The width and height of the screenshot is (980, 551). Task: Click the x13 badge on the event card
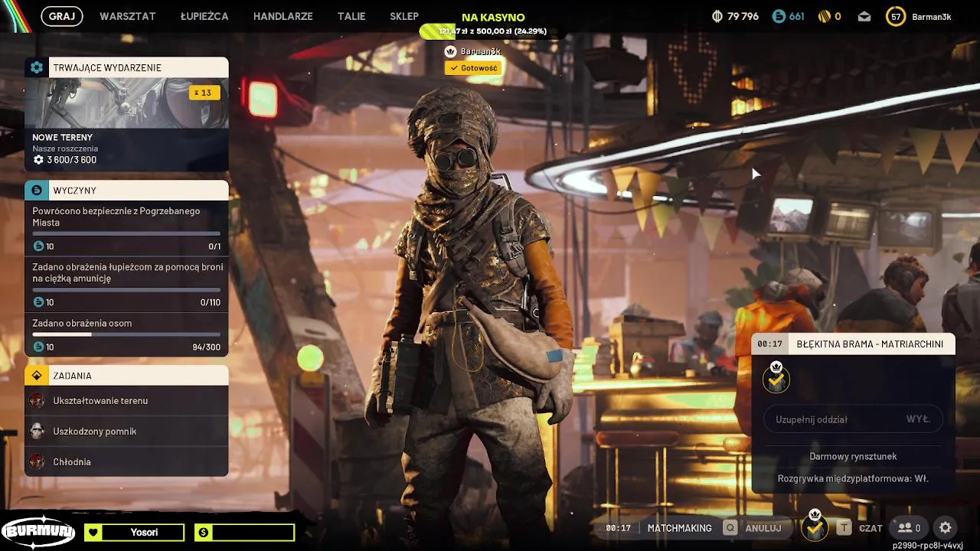[x=204, y=93]
